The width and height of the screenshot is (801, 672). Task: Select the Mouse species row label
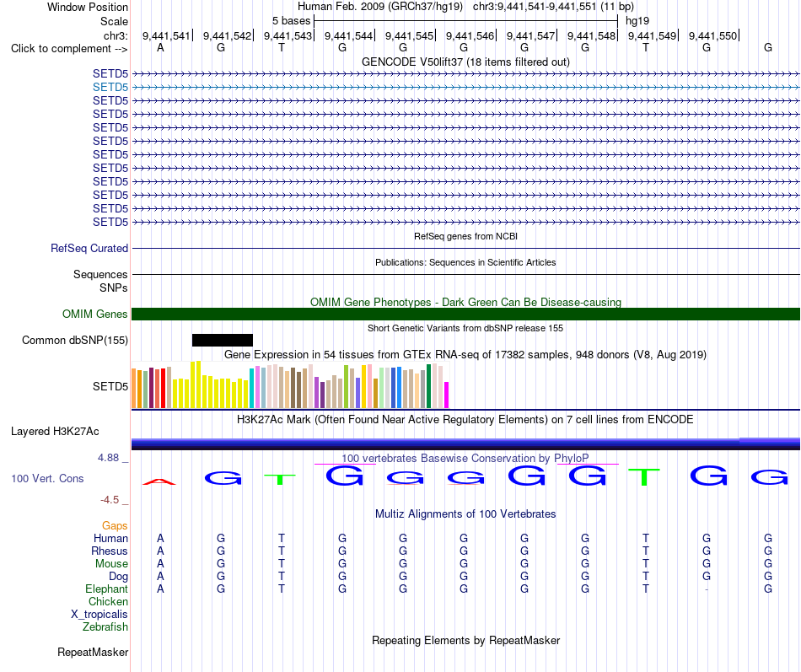coord(111,564)
